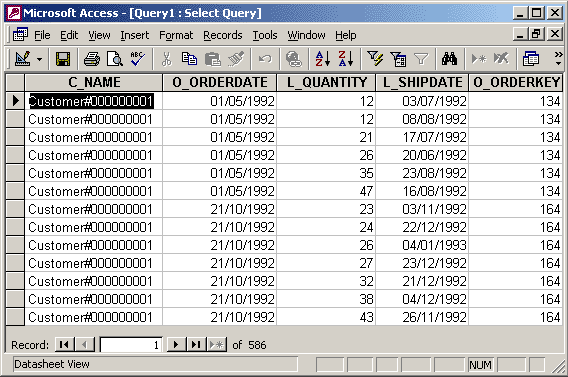Click the Undo arrow icon
The width and height of the screenshot is (568, 377).
265,59
